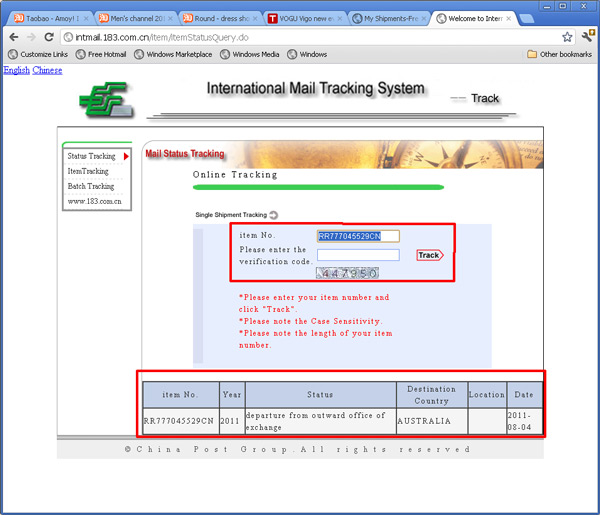
Task: Open the new tab button
Action: pos(527,19)
